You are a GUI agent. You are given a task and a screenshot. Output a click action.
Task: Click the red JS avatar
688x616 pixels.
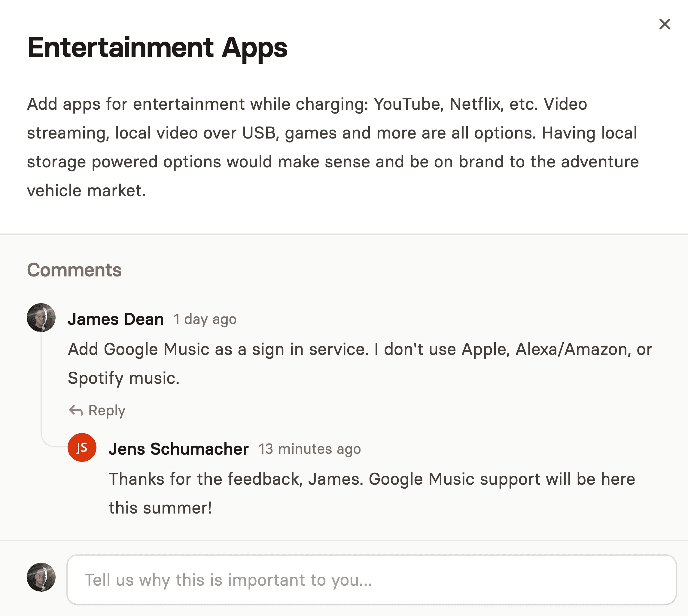82,447
